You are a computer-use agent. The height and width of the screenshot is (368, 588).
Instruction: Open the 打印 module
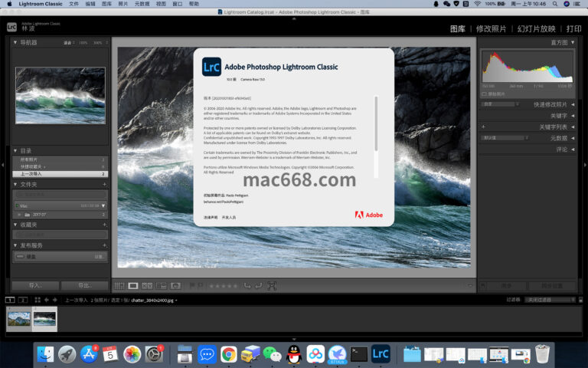pyautogui.click(x=573, y=29)
